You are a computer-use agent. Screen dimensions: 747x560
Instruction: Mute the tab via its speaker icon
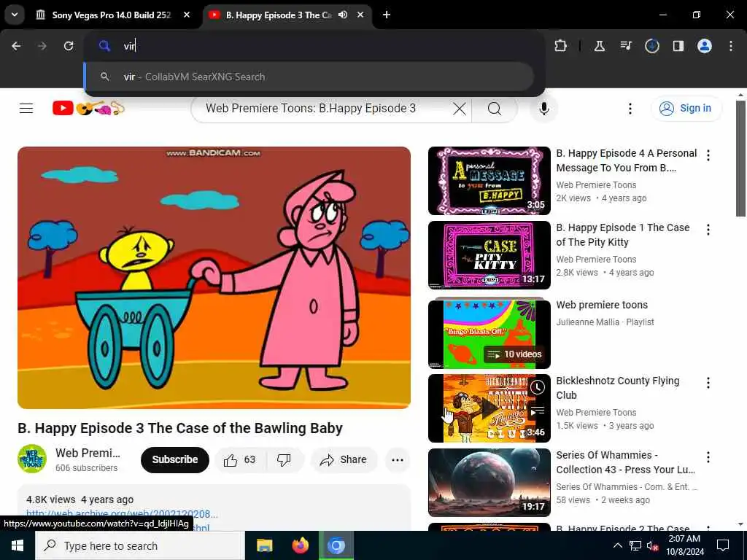[x=343, y=15]
